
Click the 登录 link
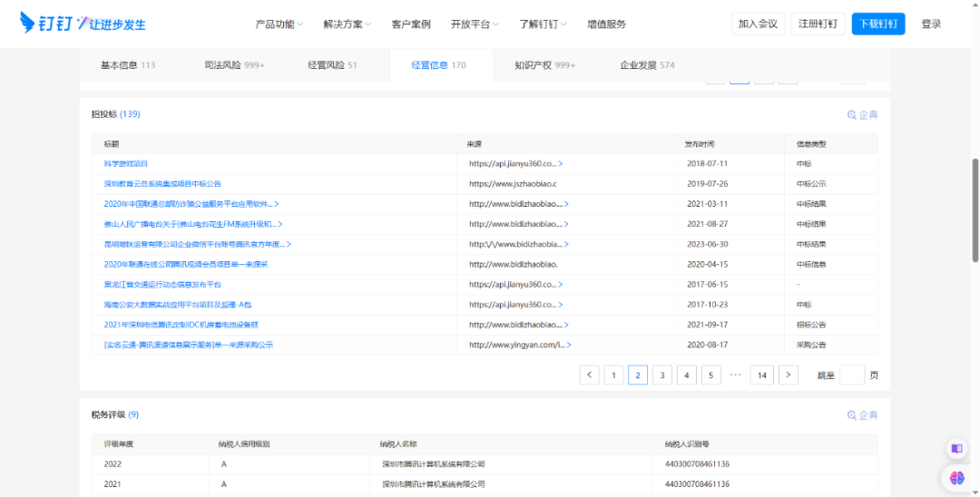[931, 24]
